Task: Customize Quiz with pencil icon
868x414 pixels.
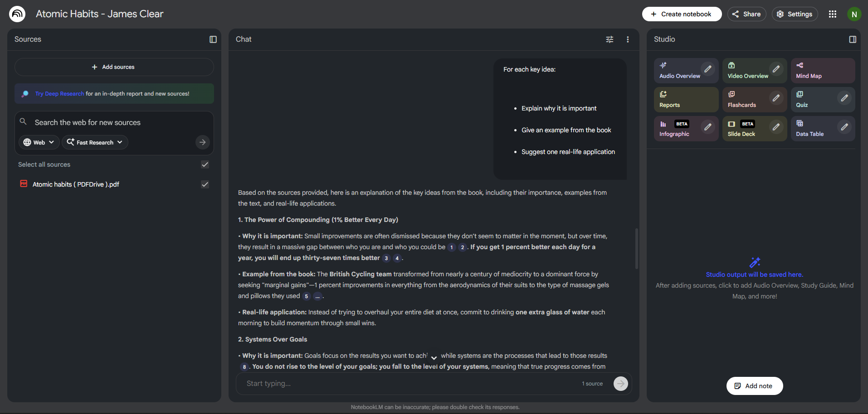Action: coord(844,98)
